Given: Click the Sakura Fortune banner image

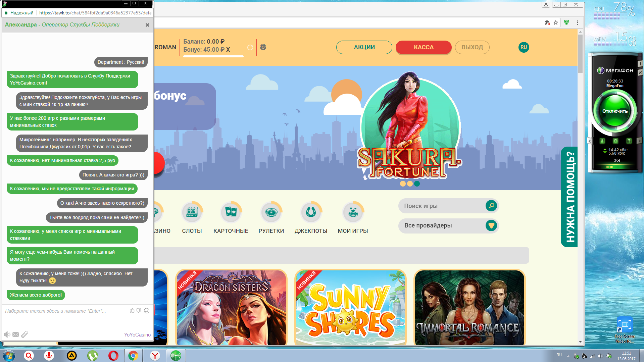Looking at the screenshot, I should point(410,126).
